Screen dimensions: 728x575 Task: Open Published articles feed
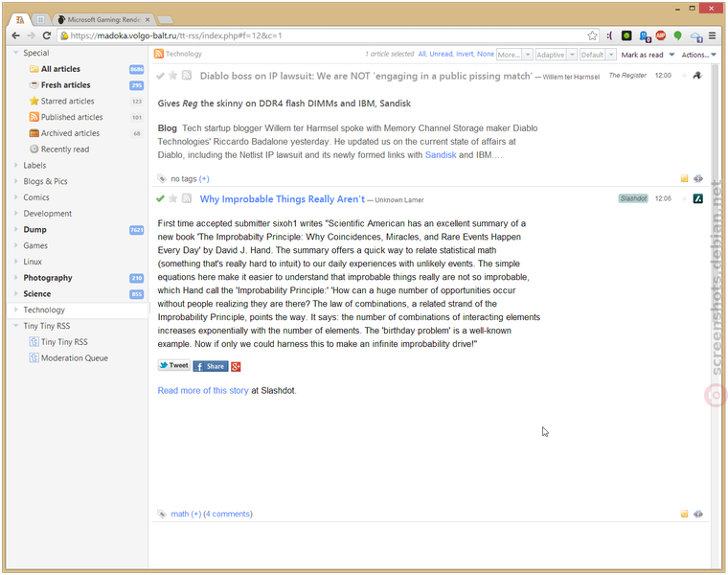[72, 117]
